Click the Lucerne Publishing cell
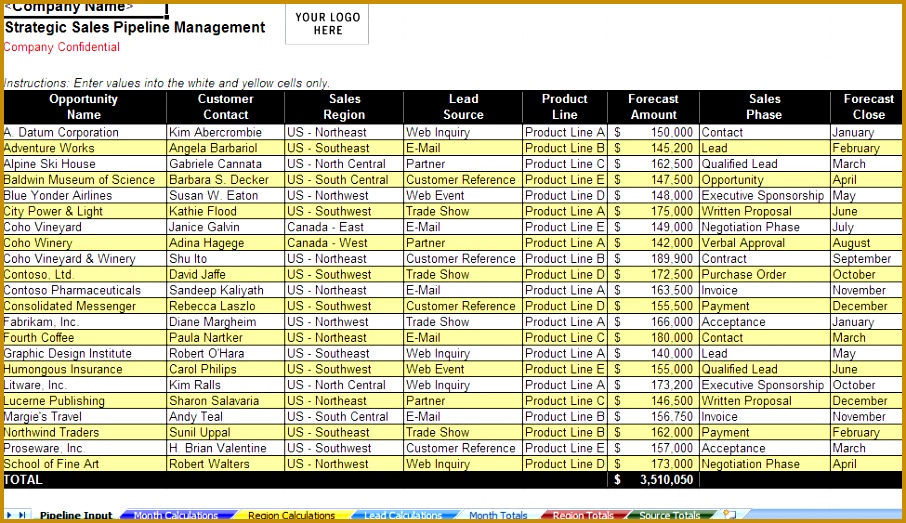Screen dimensions: 906x523 (85, 400)
